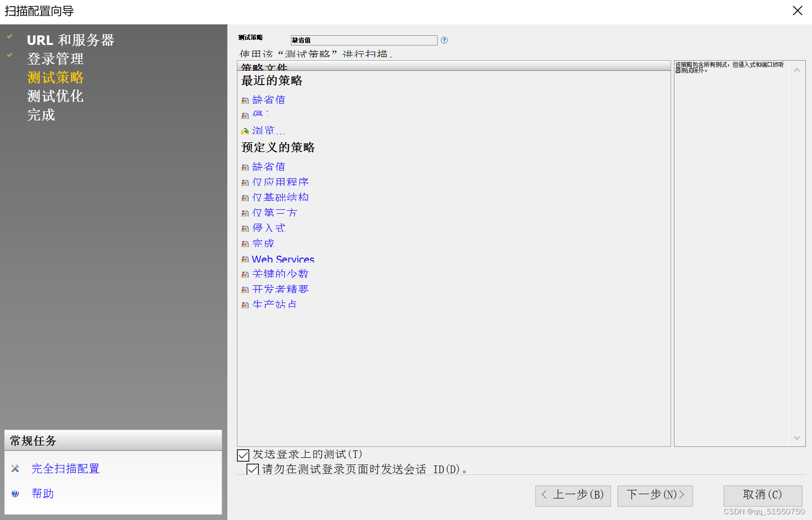Click the 测试策略 name field showing 缺省值
Screen dimensions: 812x520
(x=364, y=40)
